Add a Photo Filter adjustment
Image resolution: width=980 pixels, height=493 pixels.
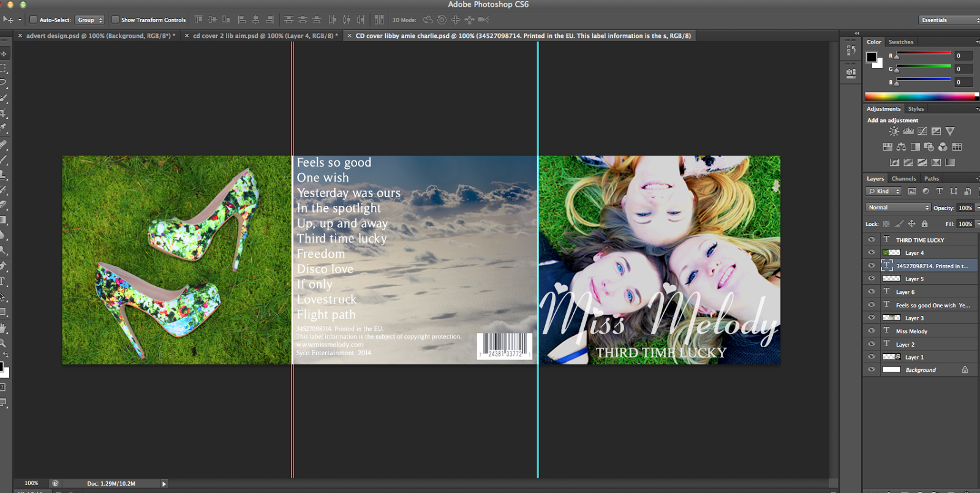tap(929, 147)
